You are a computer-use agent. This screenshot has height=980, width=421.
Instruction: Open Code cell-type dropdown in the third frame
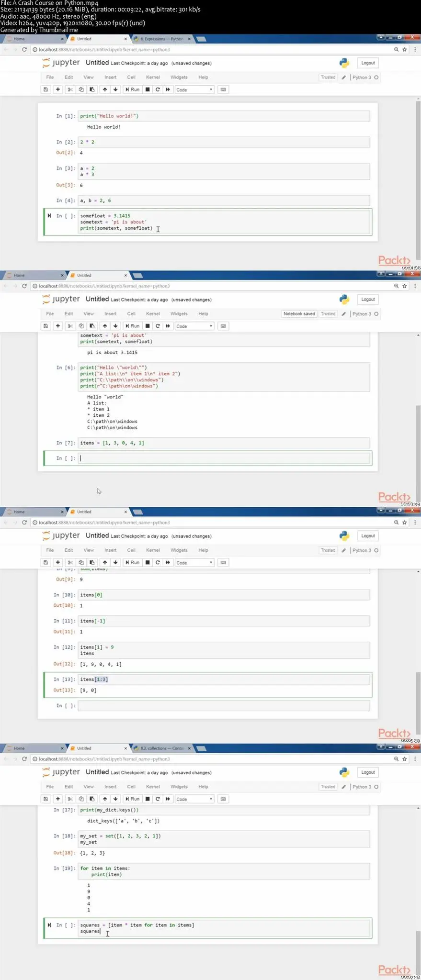194,562
